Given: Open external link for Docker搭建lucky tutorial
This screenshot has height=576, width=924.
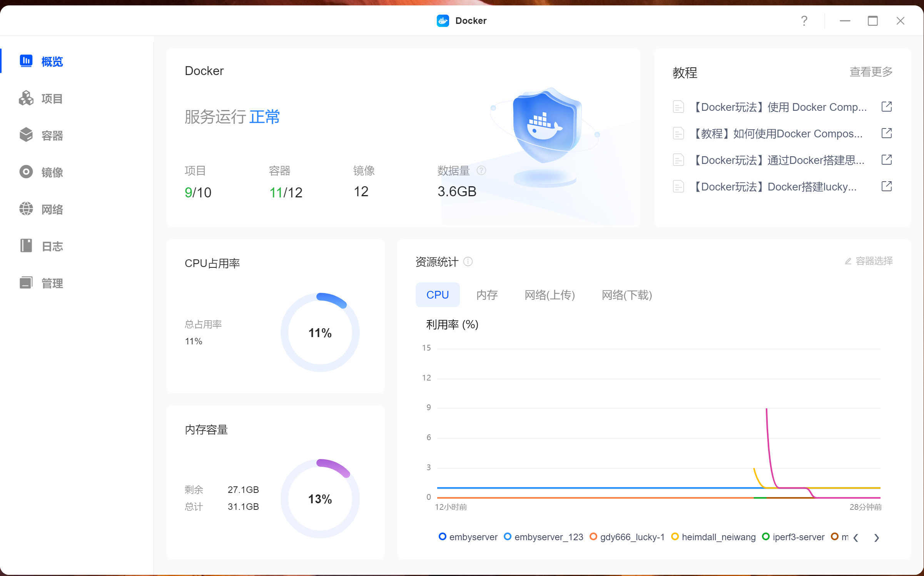Looking at the screenshot, I should [x=886, y=186].
